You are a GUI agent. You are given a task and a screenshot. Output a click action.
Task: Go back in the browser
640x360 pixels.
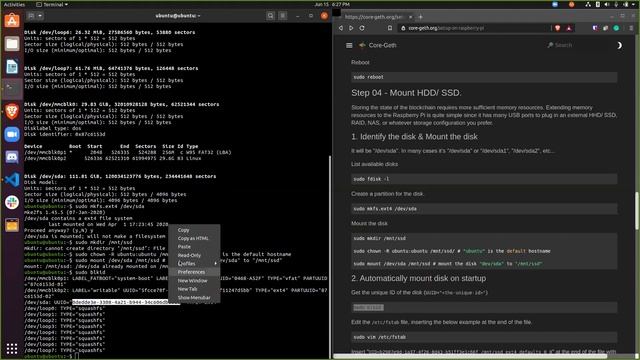pos(341,28)
